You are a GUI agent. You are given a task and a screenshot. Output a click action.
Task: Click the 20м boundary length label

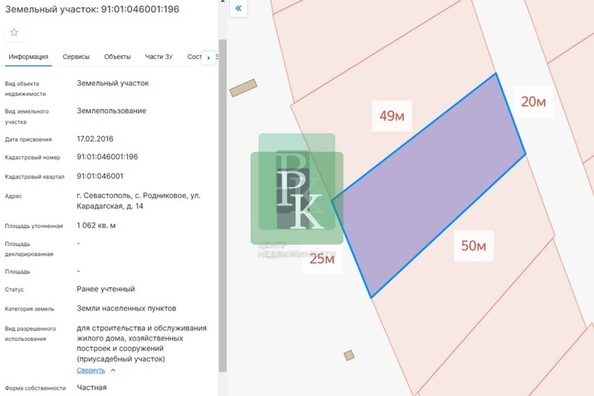click(x=533, y=102)
